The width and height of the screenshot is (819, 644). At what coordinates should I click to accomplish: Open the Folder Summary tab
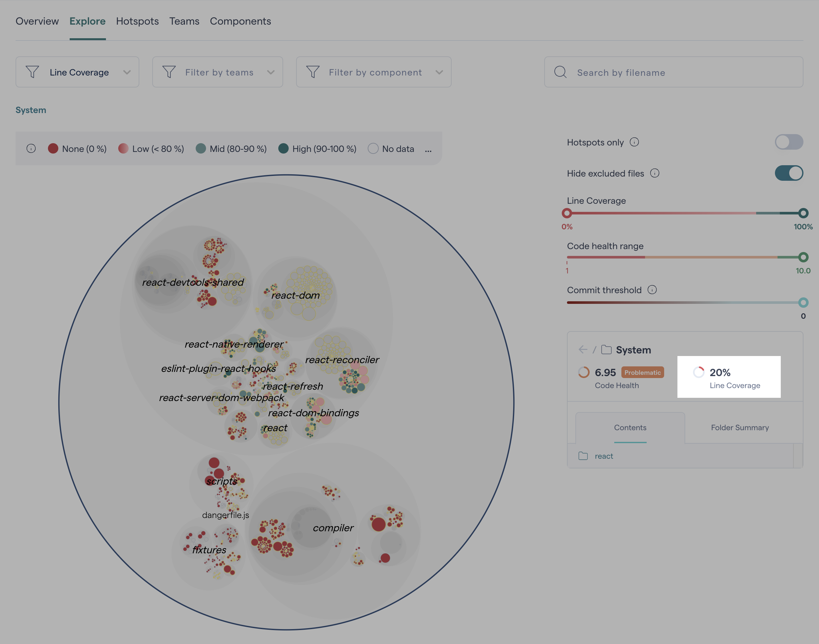739,428
